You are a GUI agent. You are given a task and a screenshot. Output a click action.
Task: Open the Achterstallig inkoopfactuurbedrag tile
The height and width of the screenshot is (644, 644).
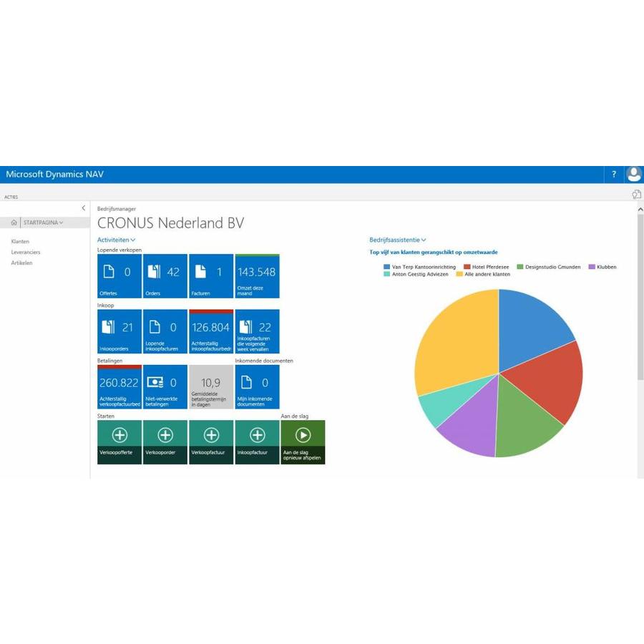[x=211, y=331]
